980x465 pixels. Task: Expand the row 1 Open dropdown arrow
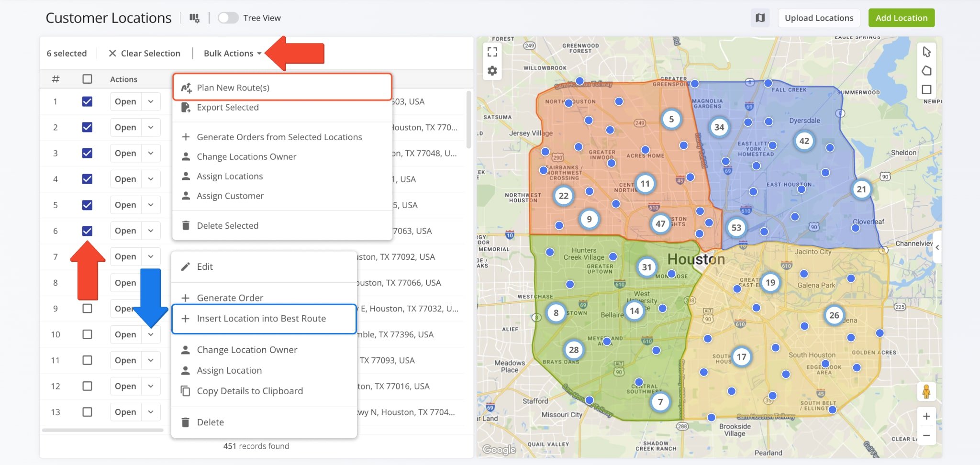(151, 101)
